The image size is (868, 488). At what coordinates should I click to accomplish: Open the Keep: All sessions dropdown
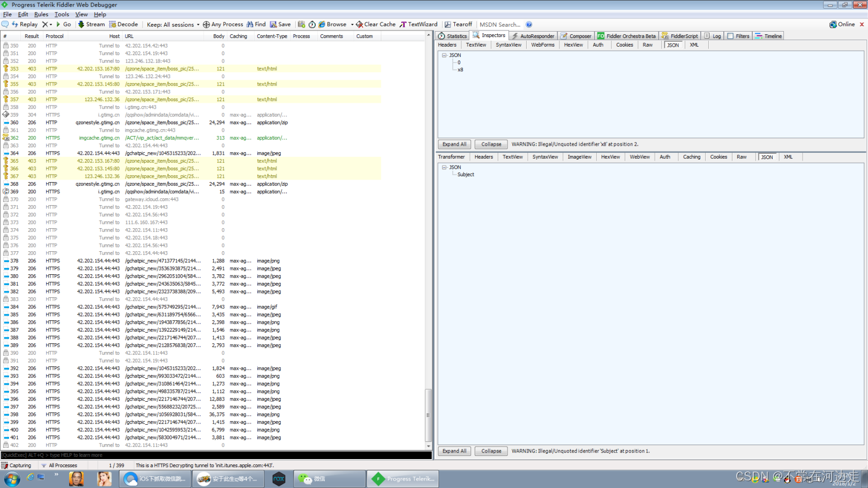tap(173, 25)
